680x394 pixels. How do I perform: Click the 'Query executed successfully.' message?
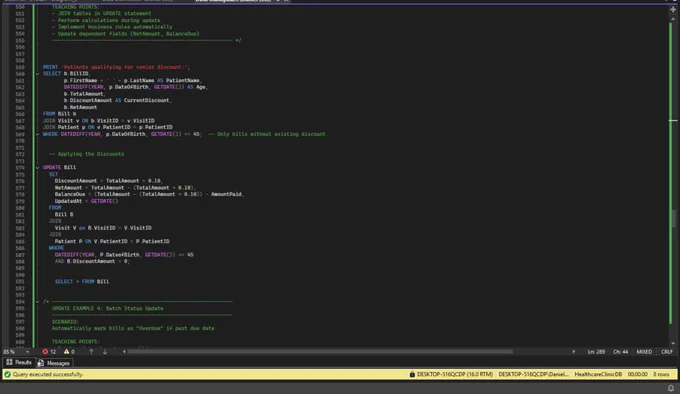pyautogui.click(x=48, y=374)
